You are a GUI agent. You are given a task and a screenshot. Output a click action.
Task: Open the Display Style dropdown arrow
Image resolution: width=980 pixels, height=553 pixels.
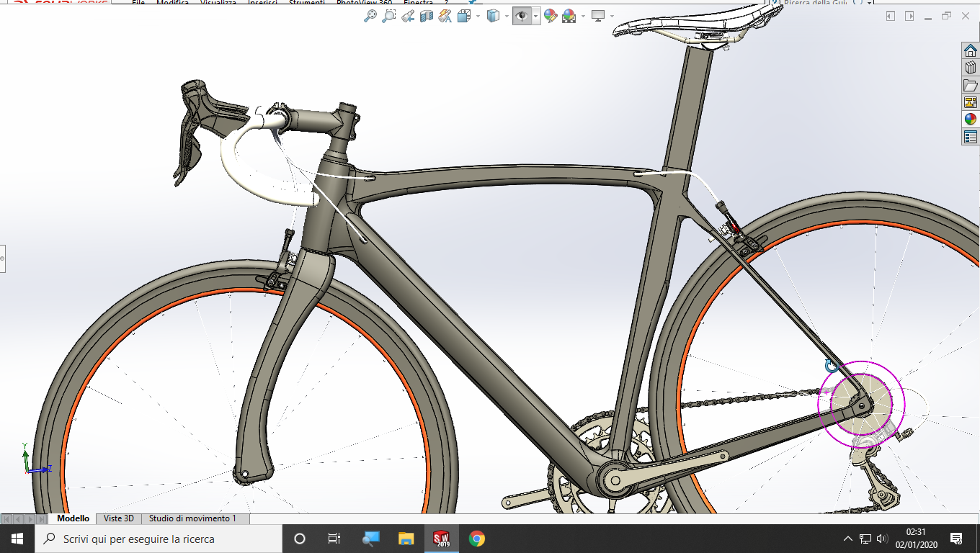tap(507, 16)
